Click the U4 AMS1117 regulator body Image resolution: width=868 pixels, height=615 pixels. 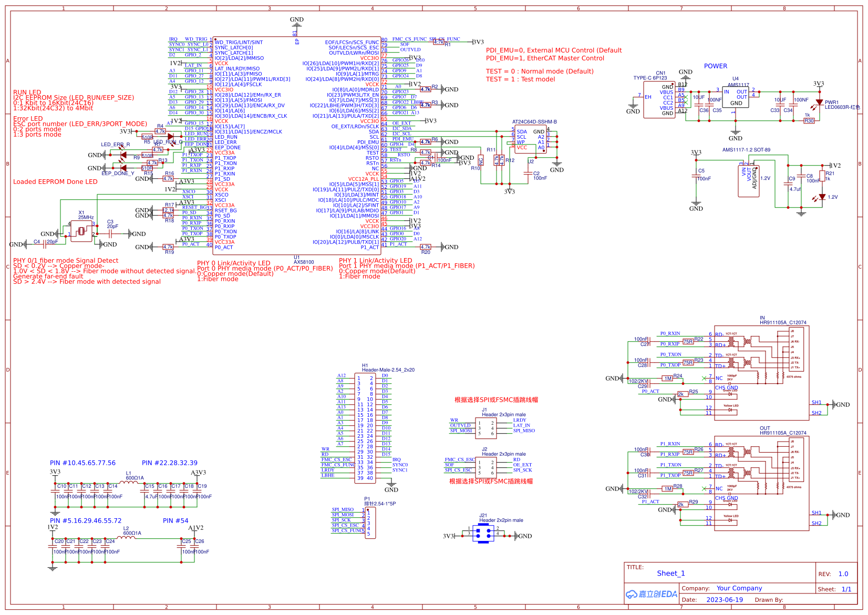736,98
